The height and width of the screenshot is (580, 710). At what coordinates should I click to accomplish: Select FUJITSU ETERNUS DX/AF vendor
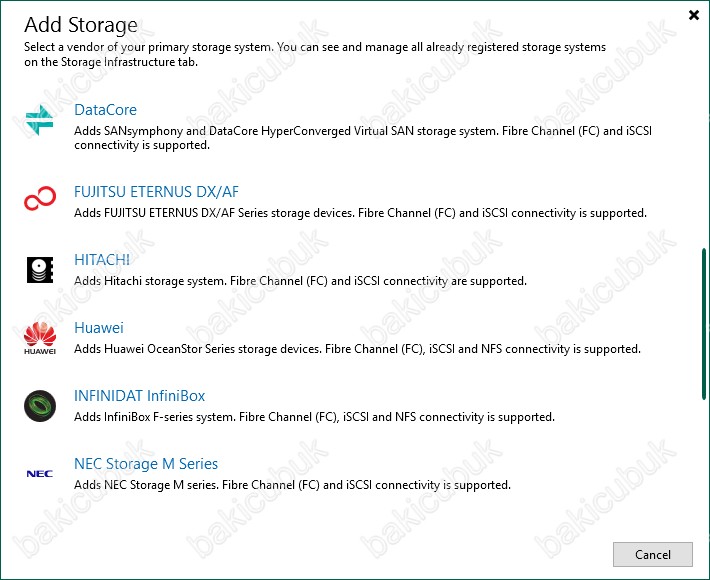pos(156,192)
